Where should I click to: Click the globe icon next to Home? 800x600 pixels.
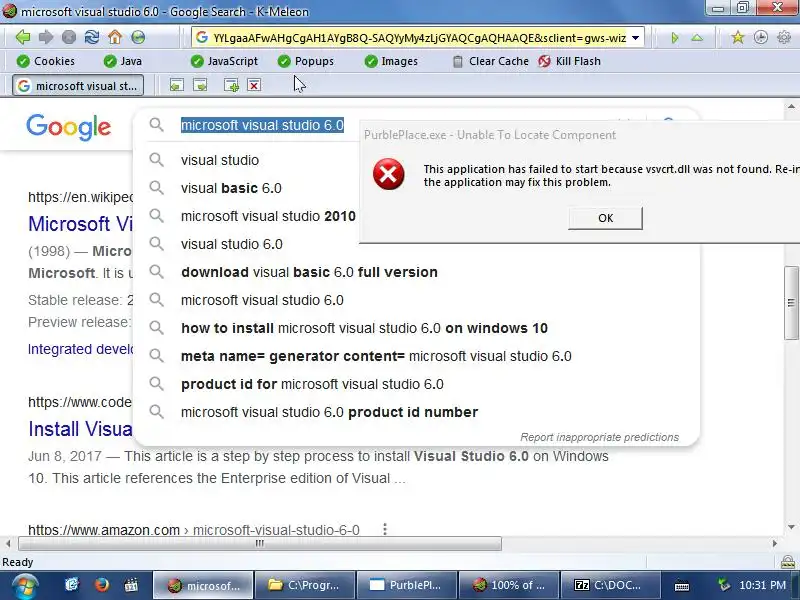coord(138,37)
